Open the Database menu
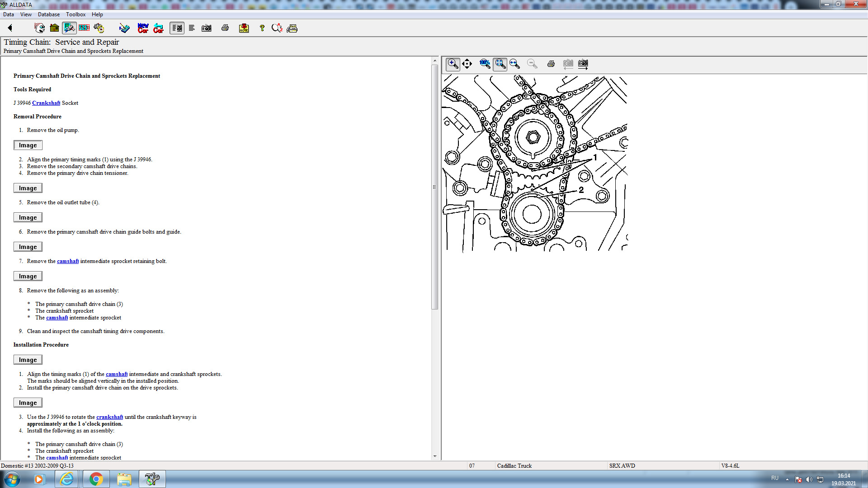The image size is (868, 488). 48,14
